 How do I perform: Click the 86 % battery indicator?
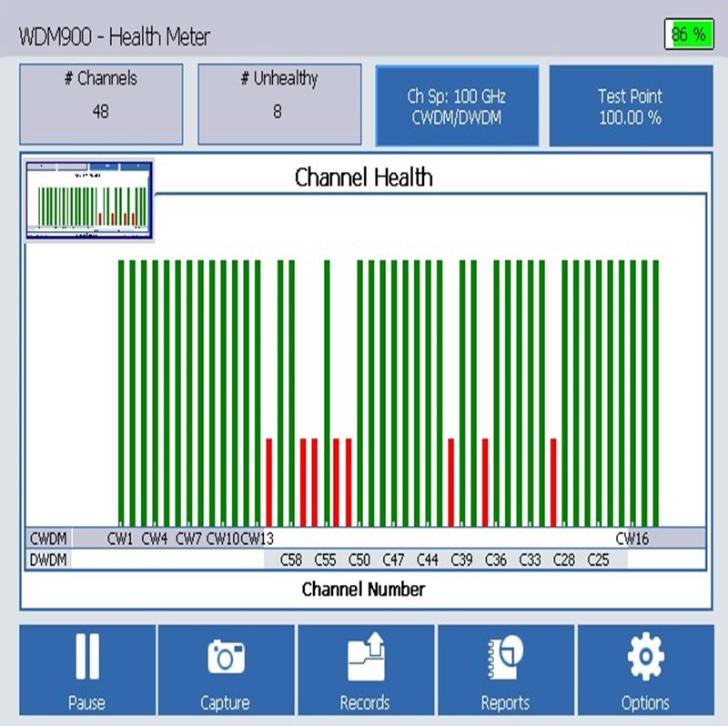pos(688,35)
